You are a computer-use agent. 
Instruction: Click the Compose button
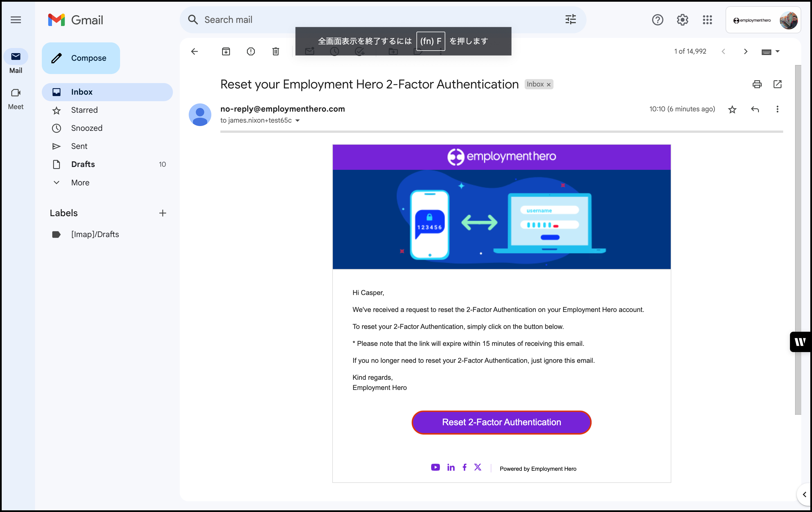81,58
